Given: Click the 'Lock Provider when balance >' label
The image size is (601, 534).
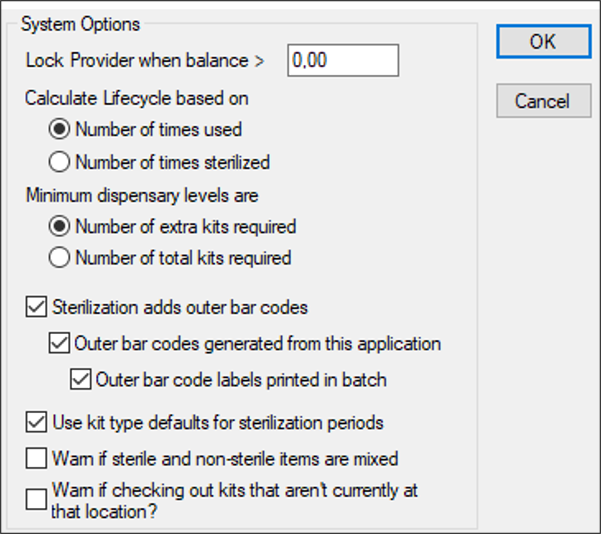Looking at the screenshot, I should tap(145, 60).
